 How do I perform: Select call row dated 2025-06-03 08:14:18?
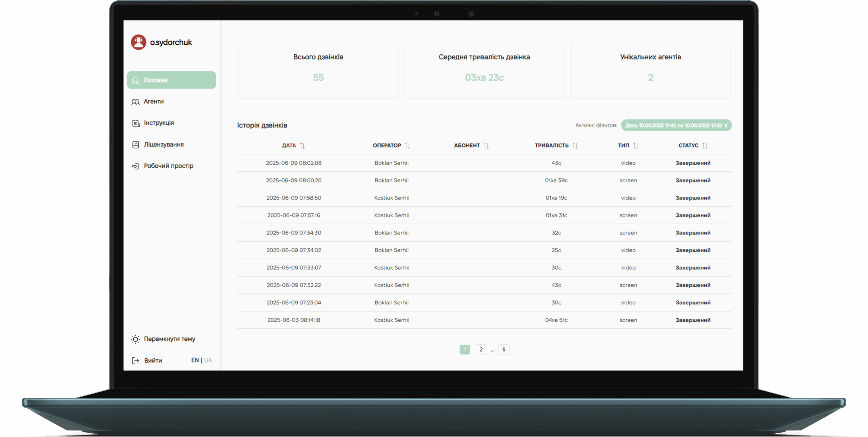294,320
